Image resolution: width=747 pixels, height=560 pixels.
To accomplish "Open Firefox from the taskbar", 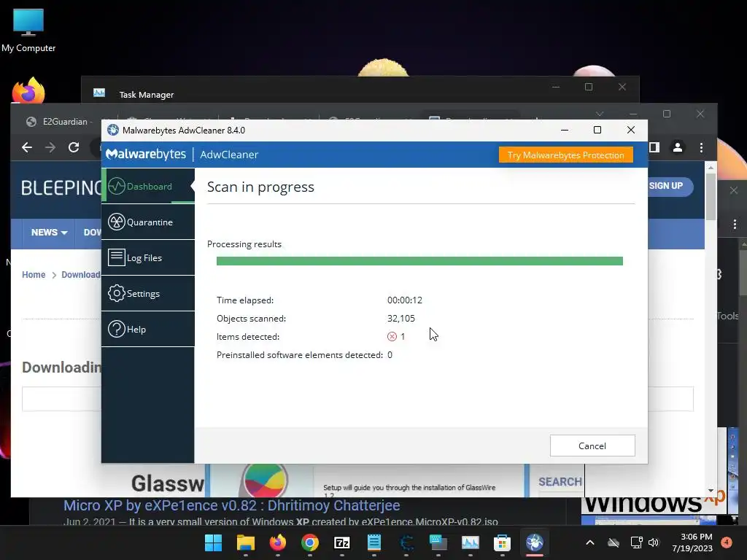I will tap(278, 542).
